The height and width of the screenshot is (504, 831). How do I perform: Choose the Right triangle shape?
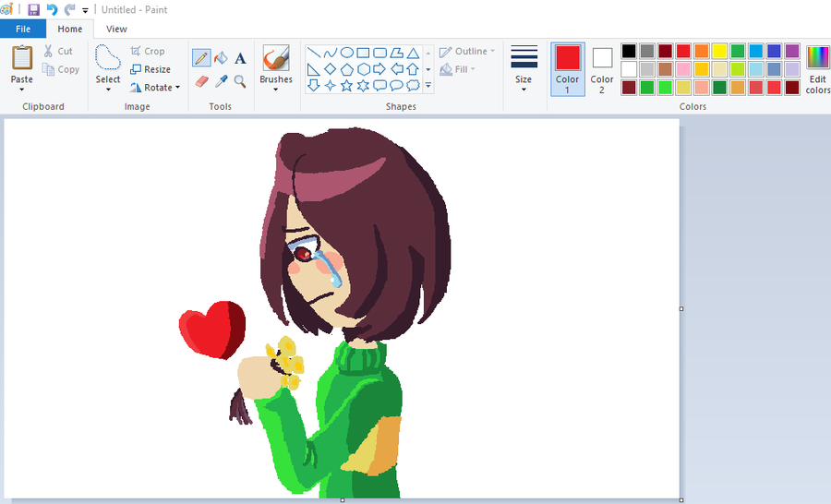[314, 69]
